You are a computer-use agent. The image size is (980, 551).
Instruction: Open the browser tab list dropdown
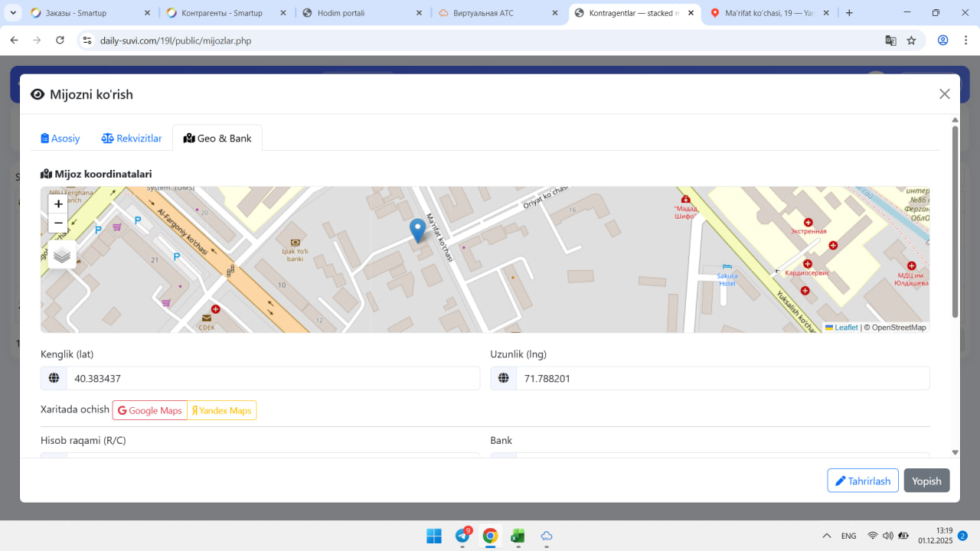13,13
